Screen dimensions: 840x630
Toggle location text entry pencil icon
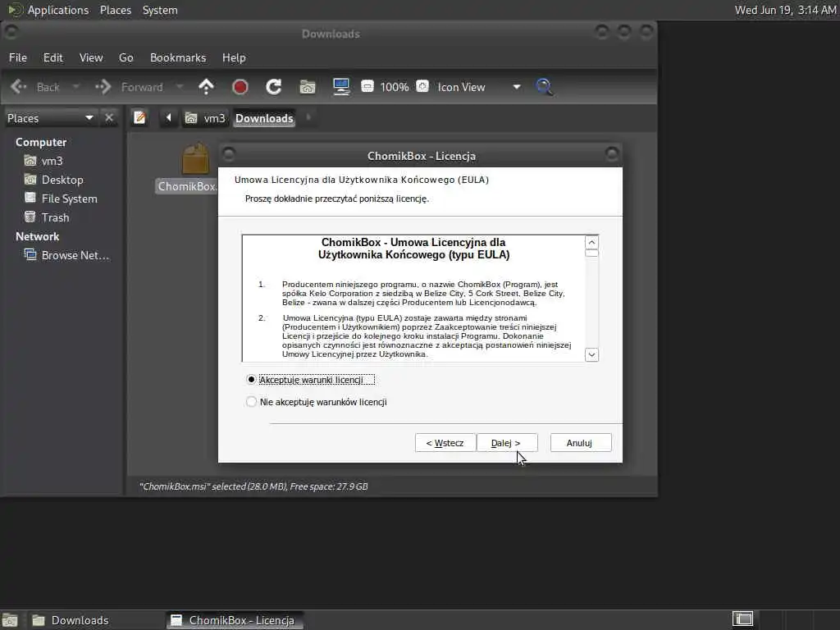pos(139,117)
